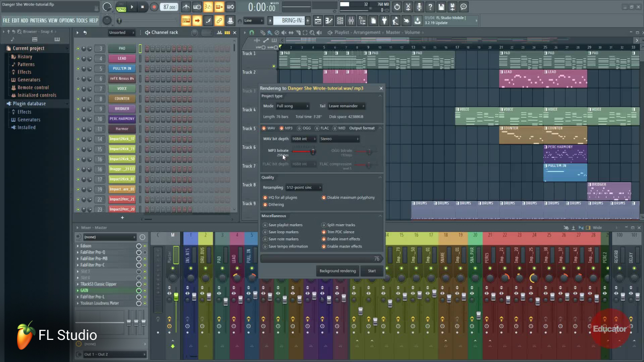Open the TOOLS menu

[x=82, y=21]
